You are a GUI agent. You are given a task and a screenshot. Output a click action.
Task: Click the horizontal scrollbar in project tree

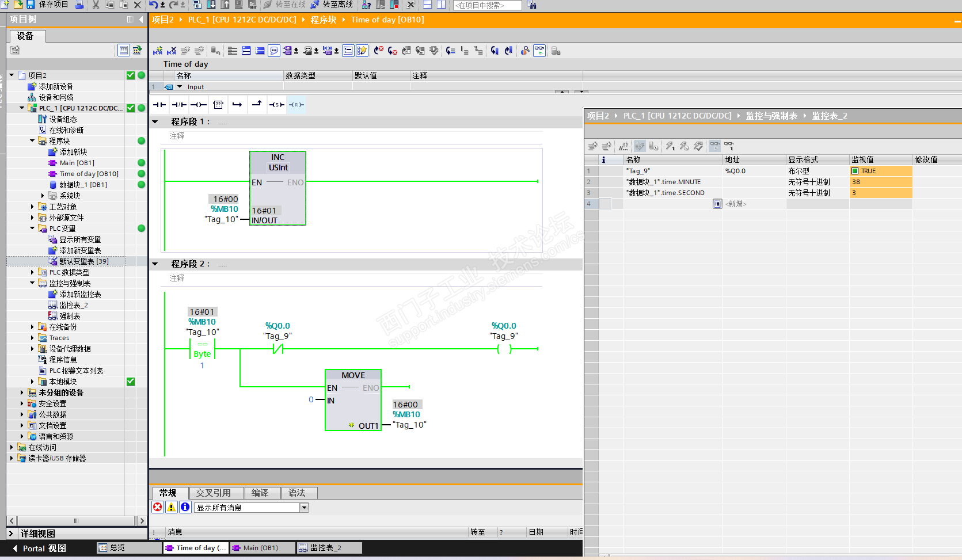point(76,521)
